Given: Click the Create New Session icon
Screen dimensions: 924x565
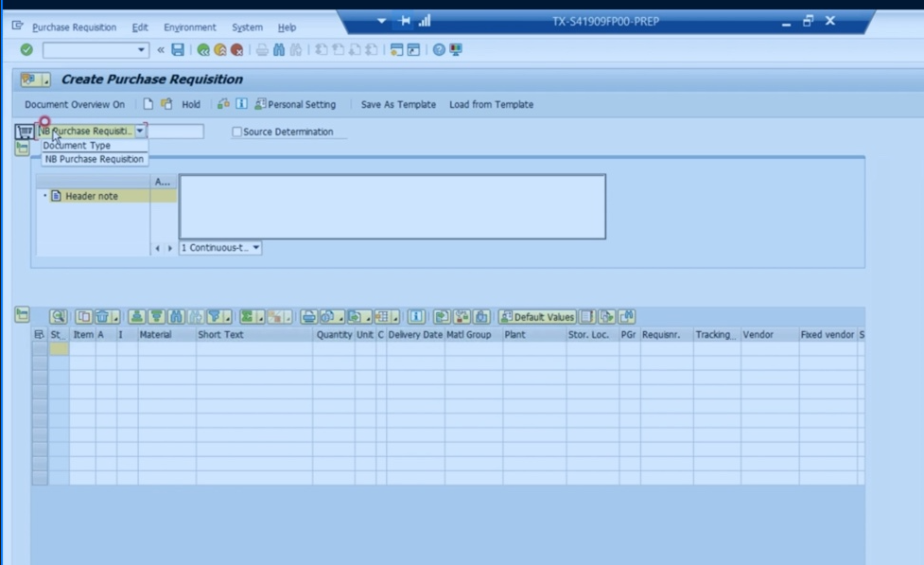Looking at the screenshot, I should tap(396, 50).
